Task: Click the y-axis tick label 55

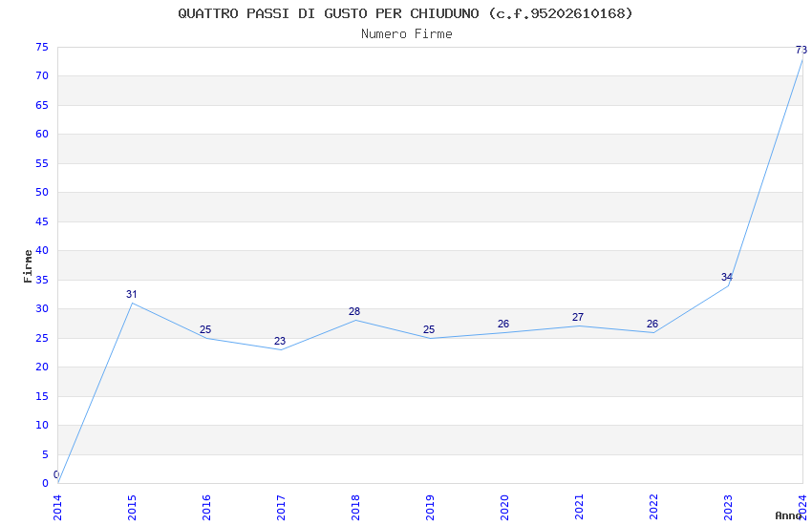Action: coord(42,163)
